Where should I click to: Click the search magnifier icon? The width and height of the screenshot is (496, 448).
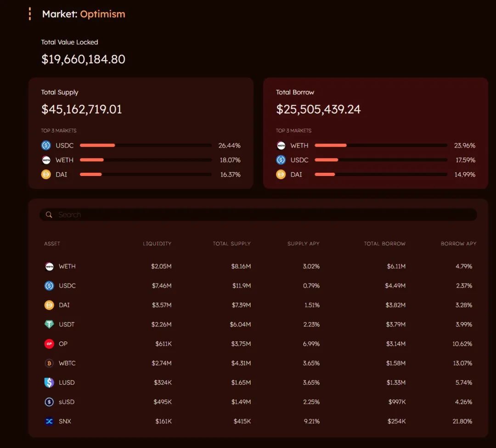pyautogui.click(x=49, y=215)
